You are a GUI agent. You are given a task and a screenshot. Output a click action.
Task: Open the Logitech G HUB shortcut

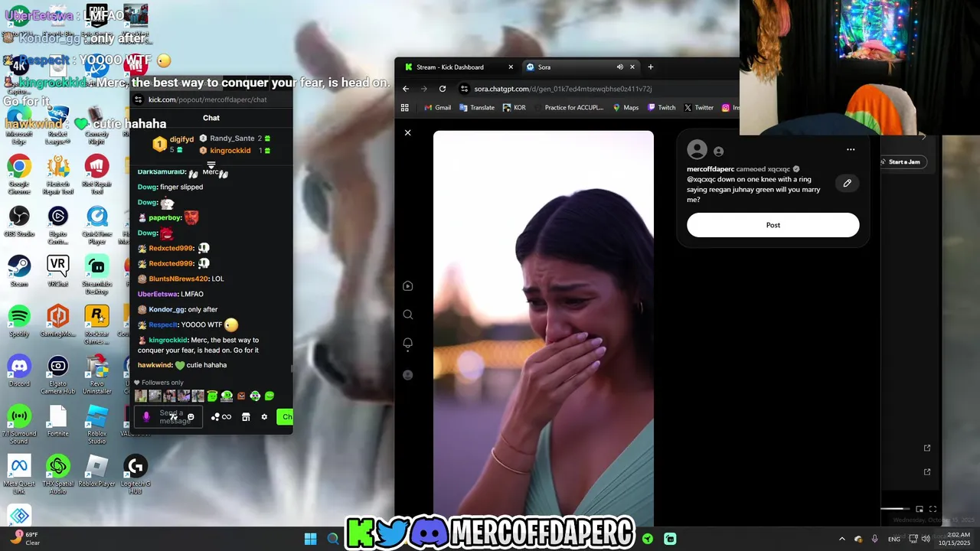(136, 474)
